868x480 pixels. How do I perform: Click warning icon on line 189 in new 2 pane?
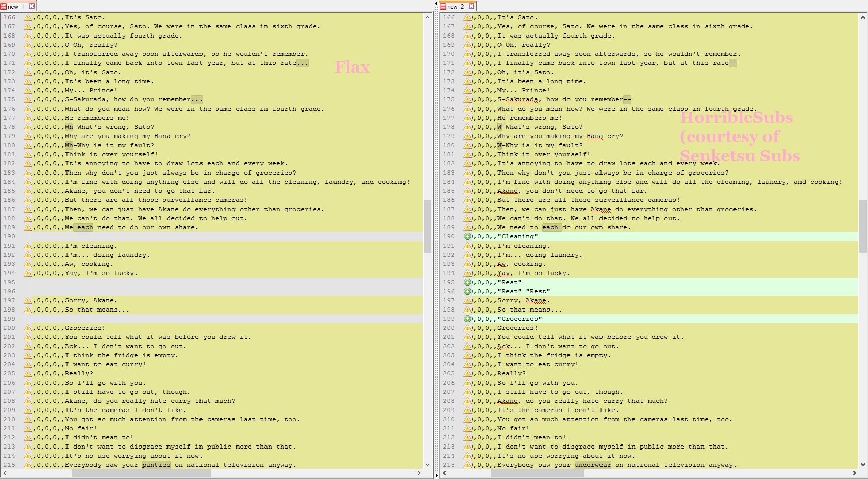click(x=468, y=227)
